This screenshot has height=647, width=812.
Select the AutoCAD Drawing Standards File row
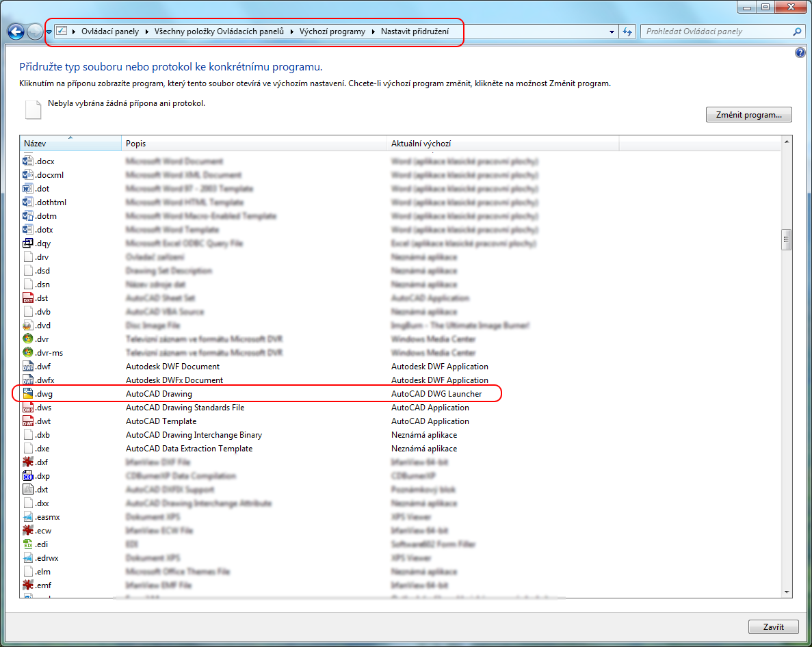point(185,408)
